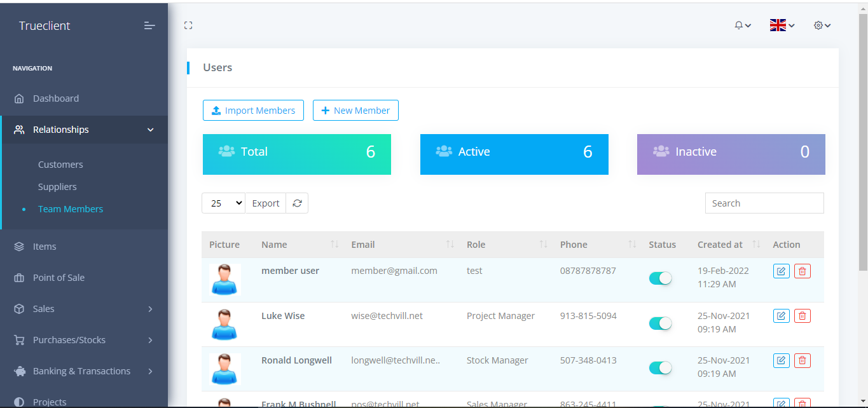Click delete icon for Ronald Longwell
Screen dimensions: 868x408
[803, 360]
